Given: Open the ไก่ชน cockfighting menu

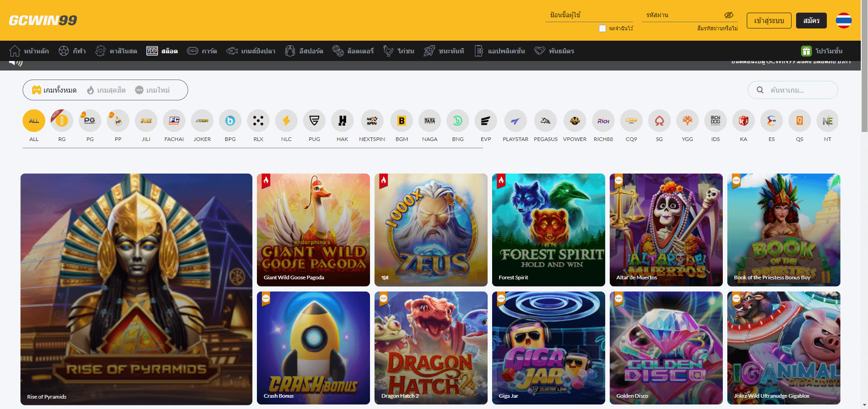Looking at the screenshot, I should [x=399, y=51].
